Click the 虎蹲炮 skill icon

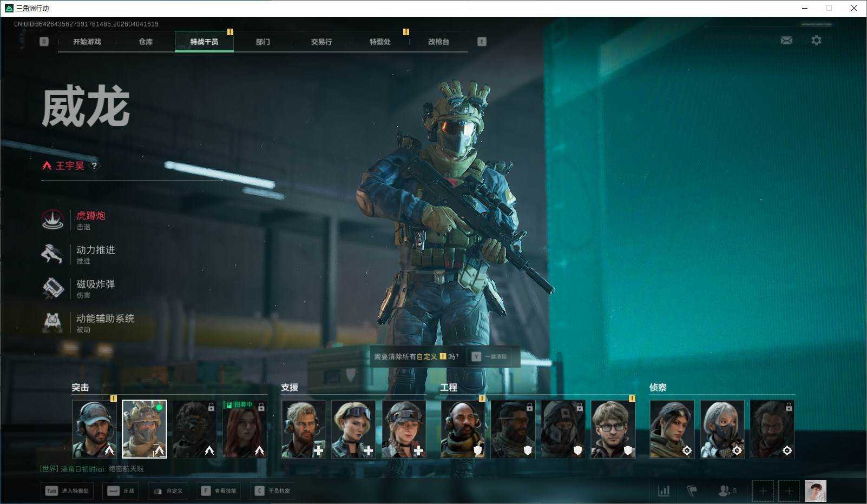[52, 220]
